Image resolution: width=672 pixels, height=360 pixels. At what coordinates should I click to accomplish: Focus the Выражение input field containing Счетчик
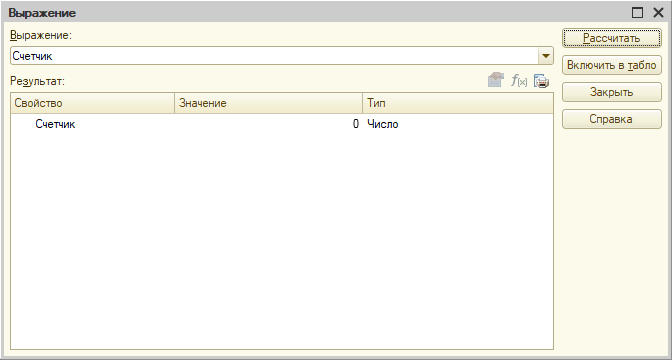pyautogui.click(x=274, y=56)
